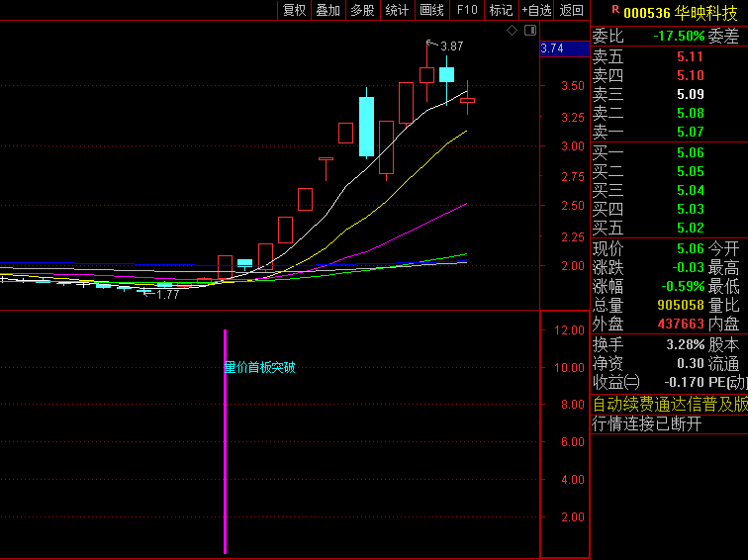Select stock title 000536 华映科技
Viewport: 748px width, 560px height.
681,13
